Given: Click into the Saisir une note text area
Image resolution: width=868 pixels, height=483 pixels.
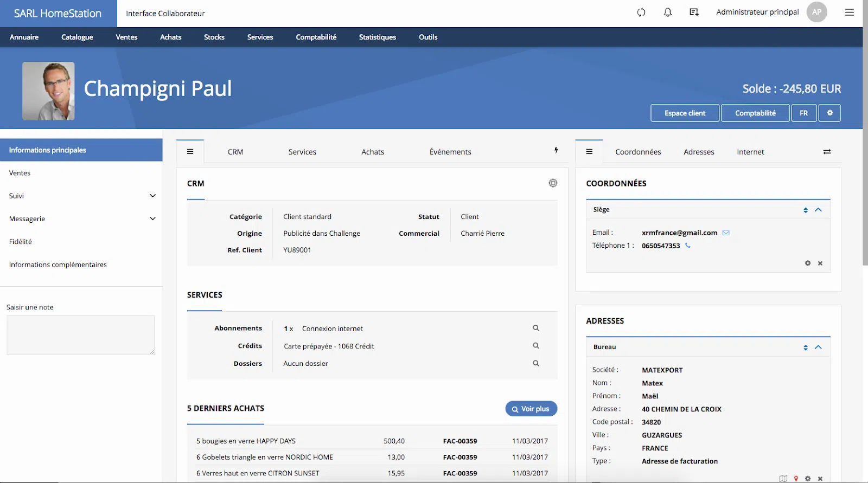Looking at the screenshot, I should (x=80, y=335).
